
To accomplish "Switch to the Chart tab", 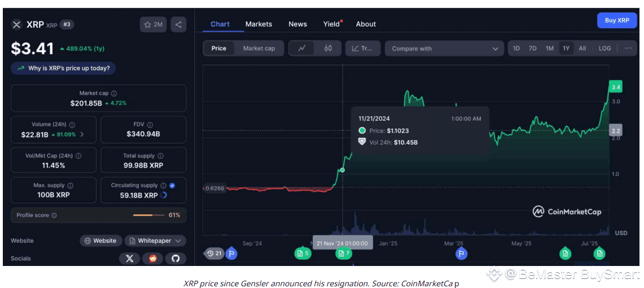I will [x=220, y=24].
